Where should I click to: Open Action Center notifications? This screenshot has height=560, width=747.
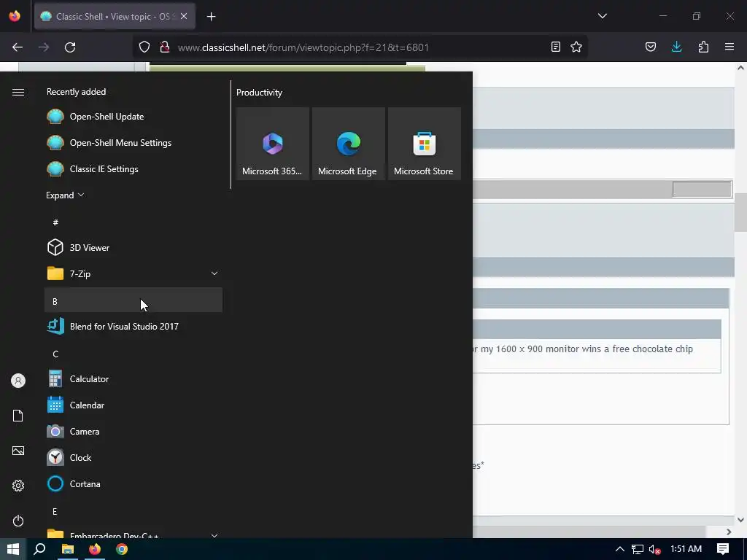coord(723,549)
